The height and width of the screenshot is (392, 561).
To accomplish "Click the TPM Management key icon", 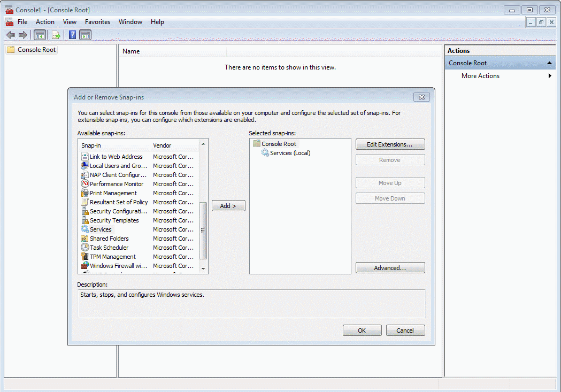I will pos(85,257).
